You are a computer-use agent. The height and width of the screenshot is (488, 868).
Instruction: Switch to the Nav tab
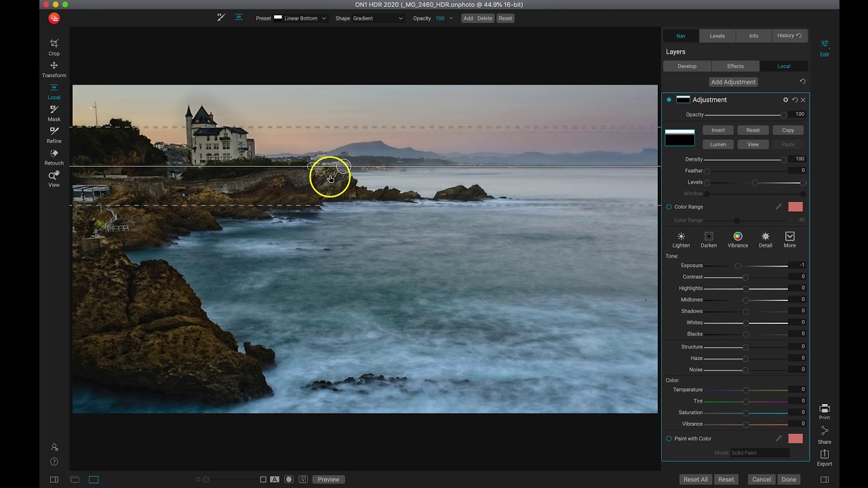[x=681, y=36]
